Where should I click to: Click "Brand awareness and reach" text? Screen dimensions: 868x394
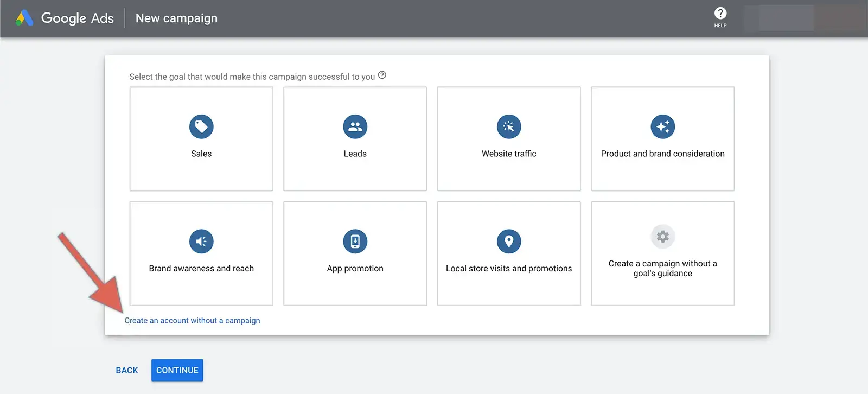[201, 269]
